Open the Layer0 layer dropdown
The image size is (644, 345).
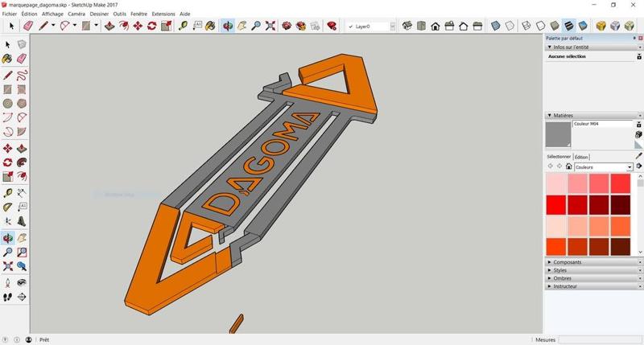click(392, 27)
